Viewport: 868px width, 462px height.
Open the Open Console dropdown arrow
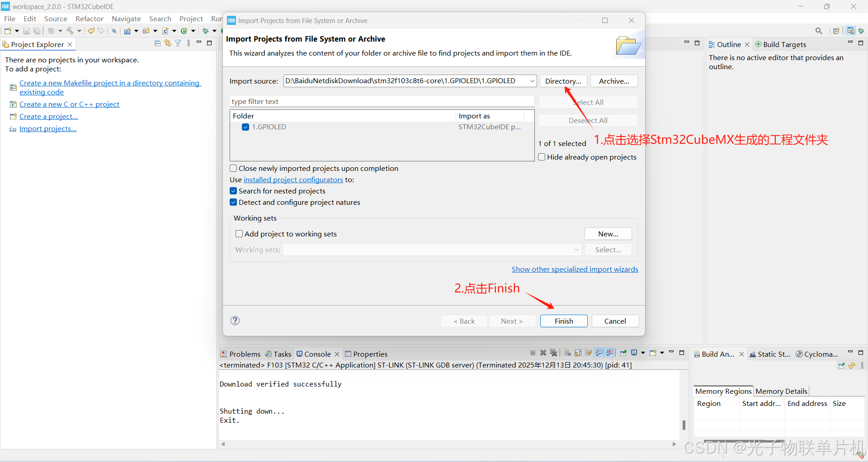[x=662, y=353]
